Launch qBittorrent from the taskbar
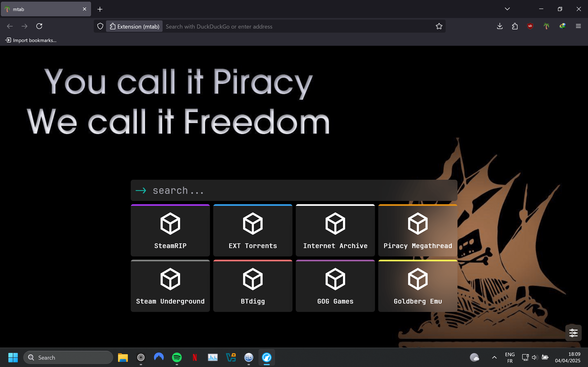 coord(248,357)
